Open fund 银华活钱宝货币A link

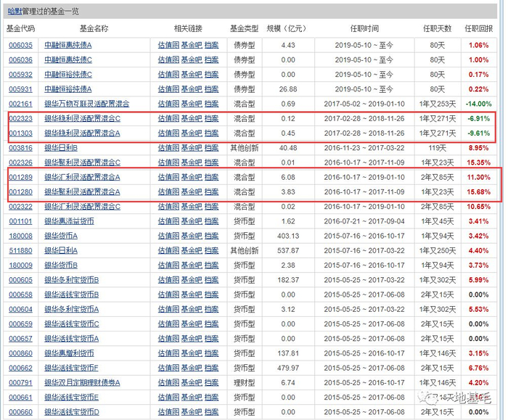72,339
